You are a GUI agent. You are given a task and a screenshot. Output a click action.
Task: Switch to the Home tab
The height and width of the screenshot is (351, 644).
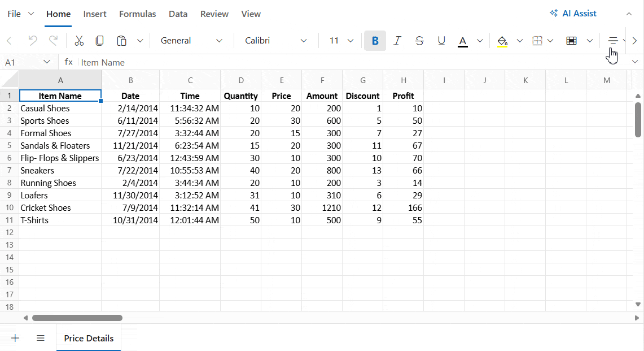pos(58,14)
